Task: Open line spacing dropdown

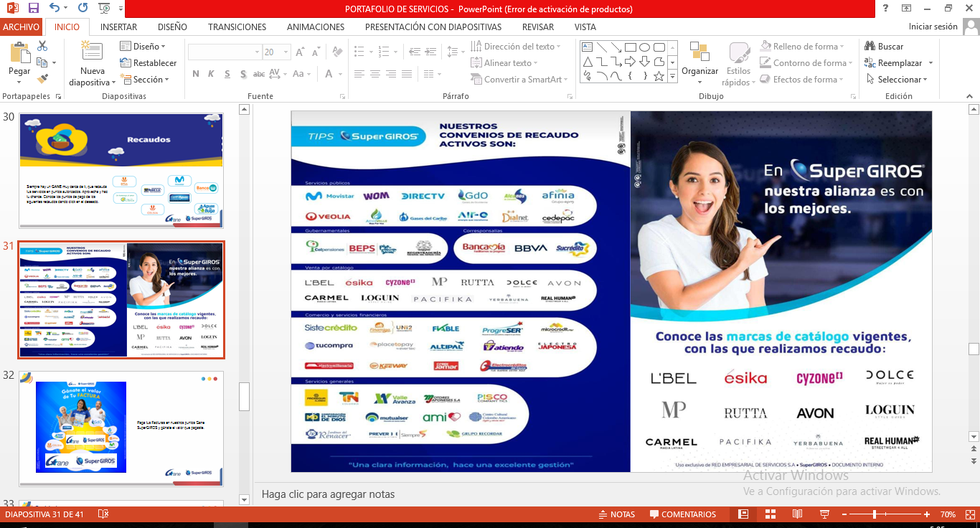Action: tap(455, 52)
